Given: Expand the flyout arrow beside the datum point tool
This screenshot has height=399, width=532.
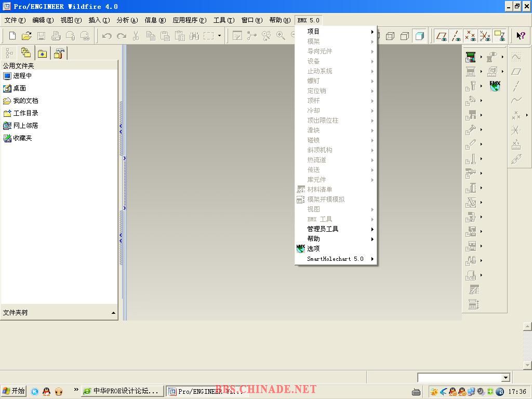Looking at the screenshot, I should (x=527, y=115).
